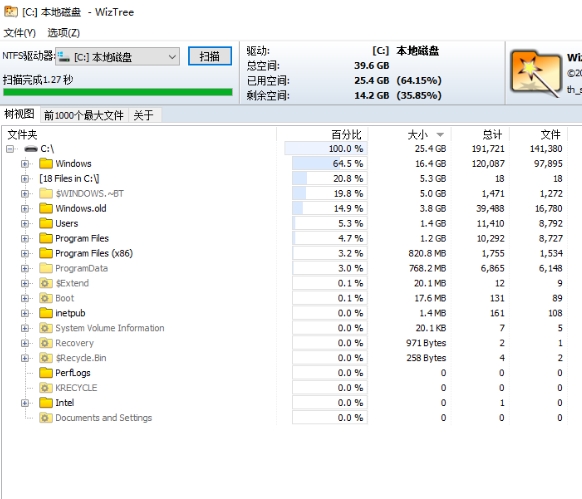Click the System Volume Information folder icon
The height and width of the screenshot is (499, 582).
46,328
